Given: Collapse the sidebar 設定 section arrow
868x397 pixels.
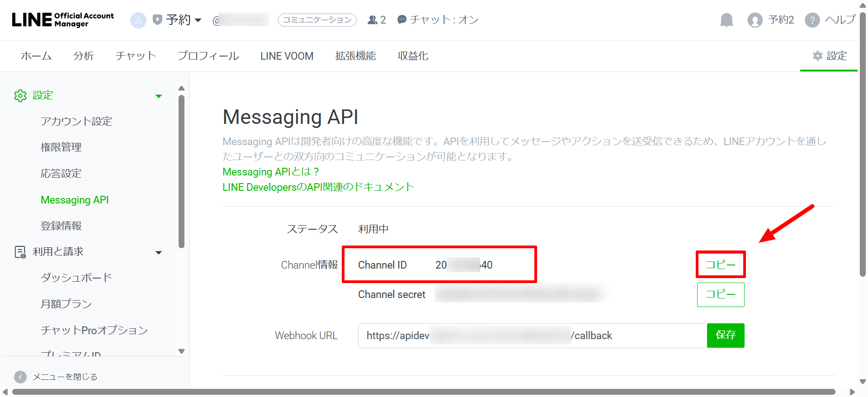Looking at the screenshot, I should click(159, 96).
